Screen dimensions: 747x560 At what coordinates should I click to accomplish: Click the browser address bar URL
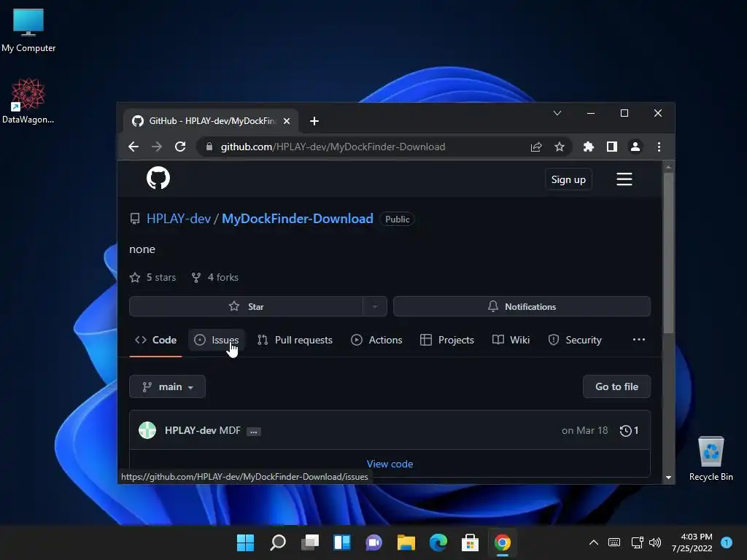click(x=333, y=147)
